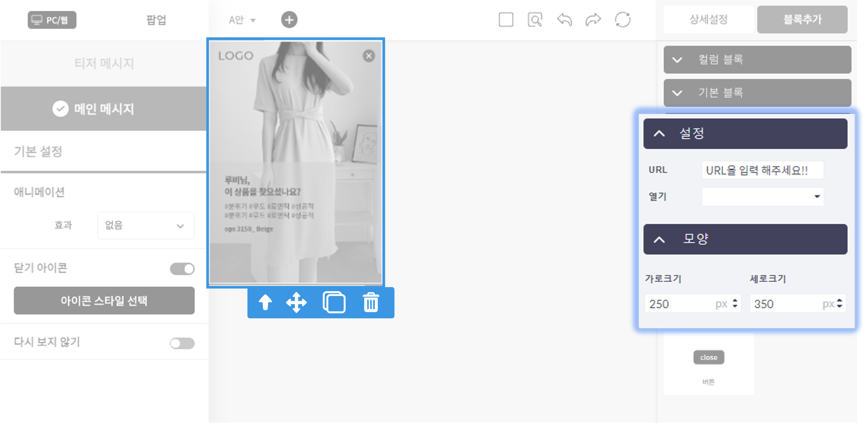Click the refresh circular arrows icon
Screen dimensions: 868x423
click(x=622, y=20)
